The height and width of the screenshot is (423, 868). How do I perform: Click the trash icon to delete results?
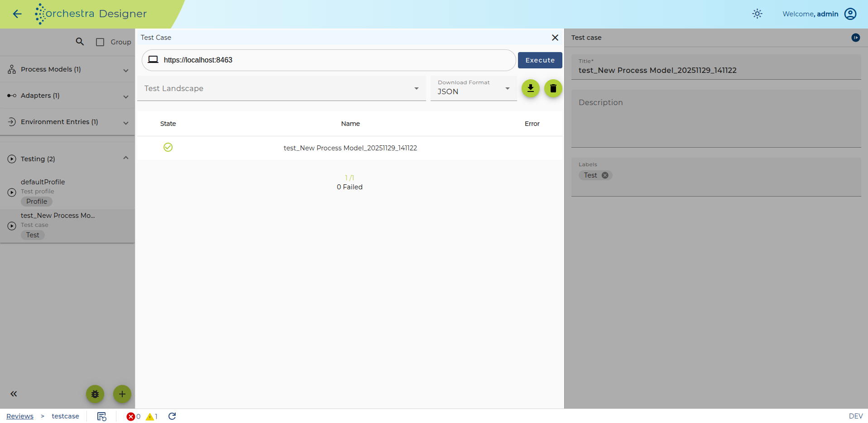553,88
